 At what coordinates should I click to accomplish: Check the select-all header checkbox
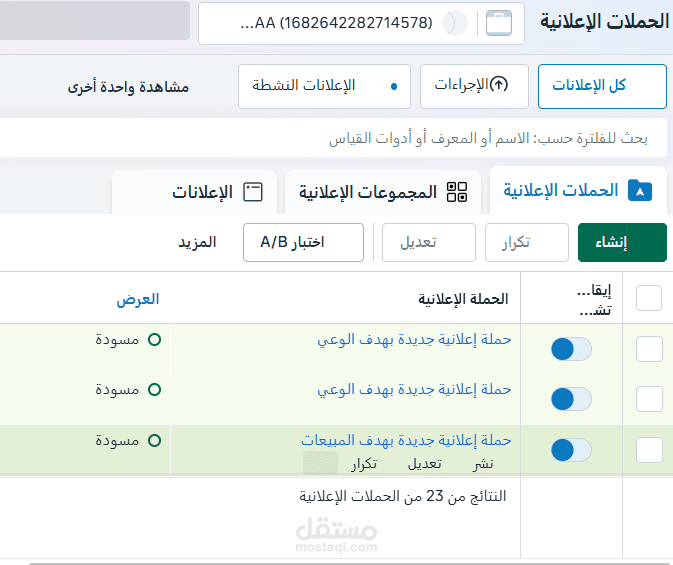pyautogui.click(x=649, y=298)
